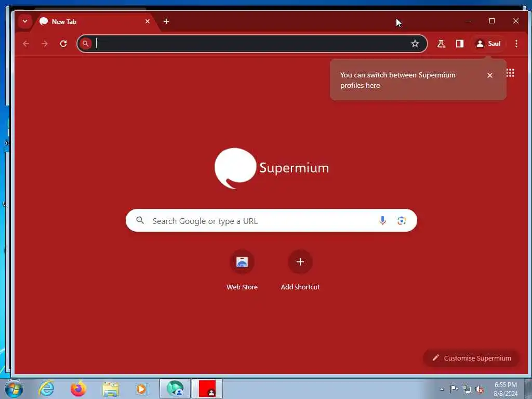Dismiss the profile switch tooltip

coord(489,75)
